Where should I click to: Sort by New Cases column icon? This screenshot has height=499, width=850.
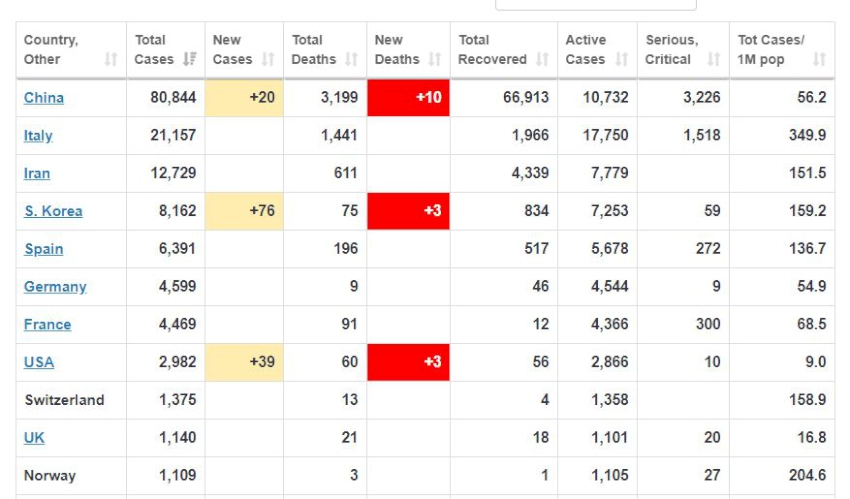tap(268, 60)
